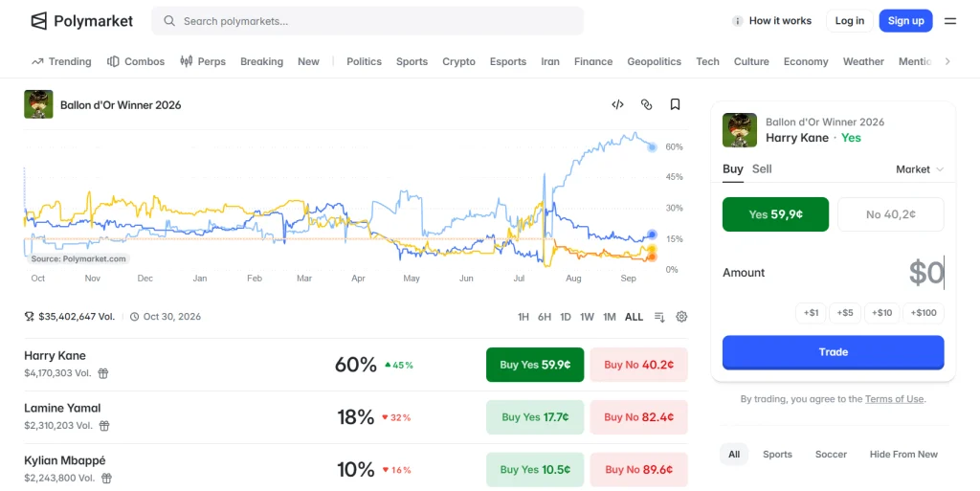Switch to the Buy tab

coord(732,168)
